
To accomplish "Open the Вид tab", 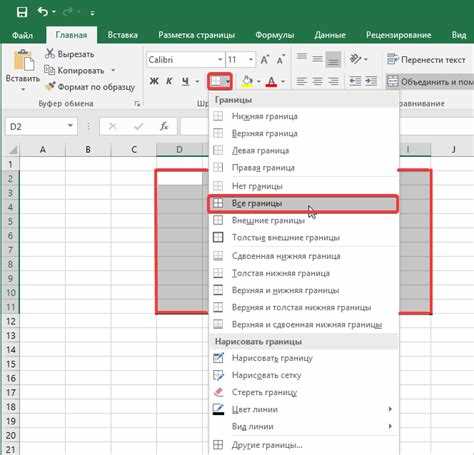I will point(459,35).
